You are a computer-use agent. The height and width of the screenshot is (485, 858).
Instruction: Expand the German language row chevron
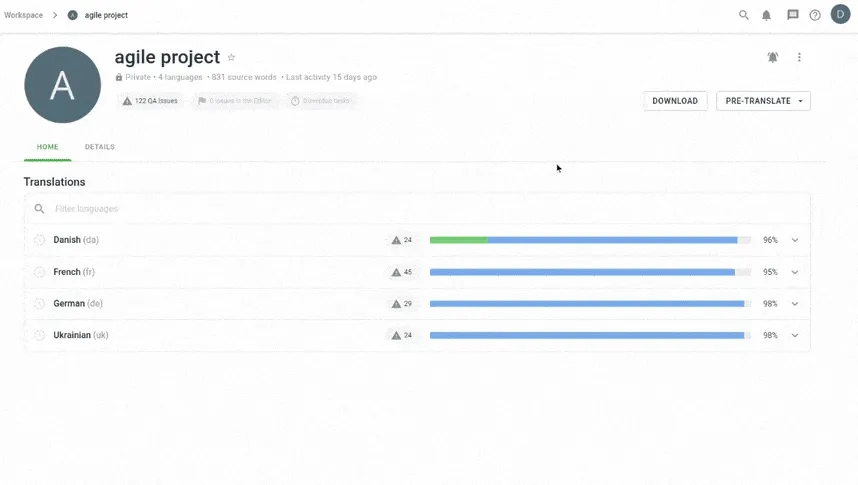(x=795, y=304)
